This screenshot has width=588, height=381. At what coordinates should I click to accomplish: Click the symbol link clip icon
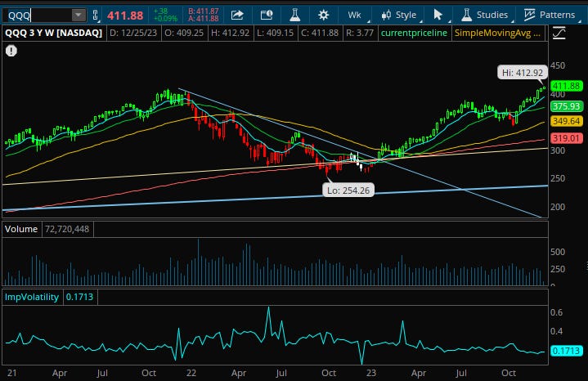pyautogui.click(x=95, y=16)
